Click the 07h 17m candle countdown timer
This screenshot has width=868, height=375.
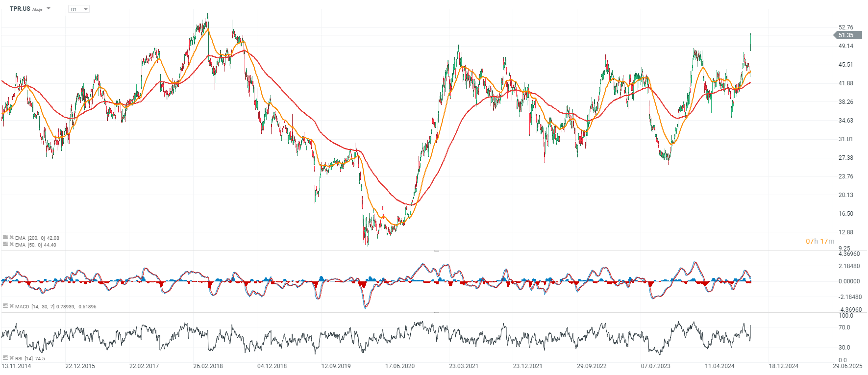(x=820, y=241)
